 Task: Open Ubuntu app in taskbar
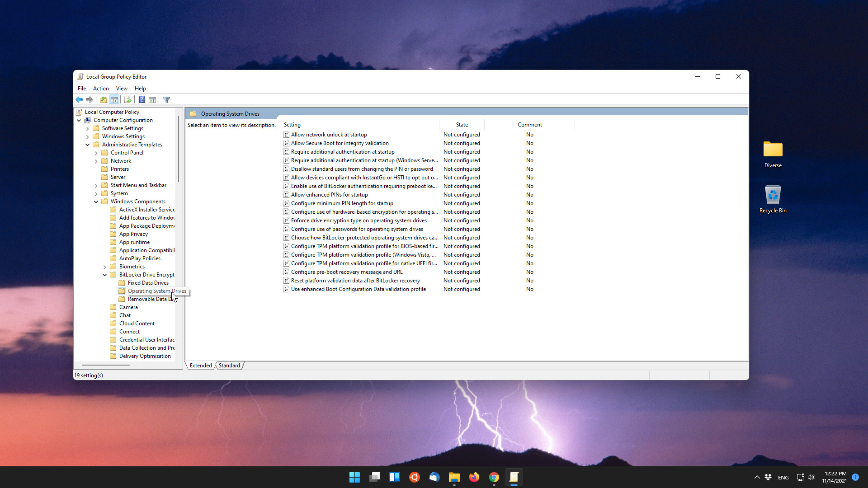(415, 477)
